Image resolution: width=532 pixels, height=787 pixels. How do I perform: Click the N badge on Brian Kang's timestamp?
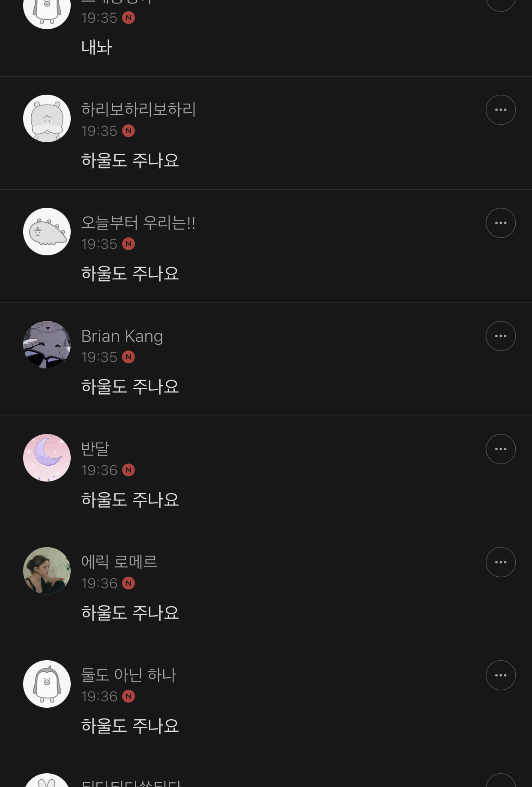[x=129, y=357]
